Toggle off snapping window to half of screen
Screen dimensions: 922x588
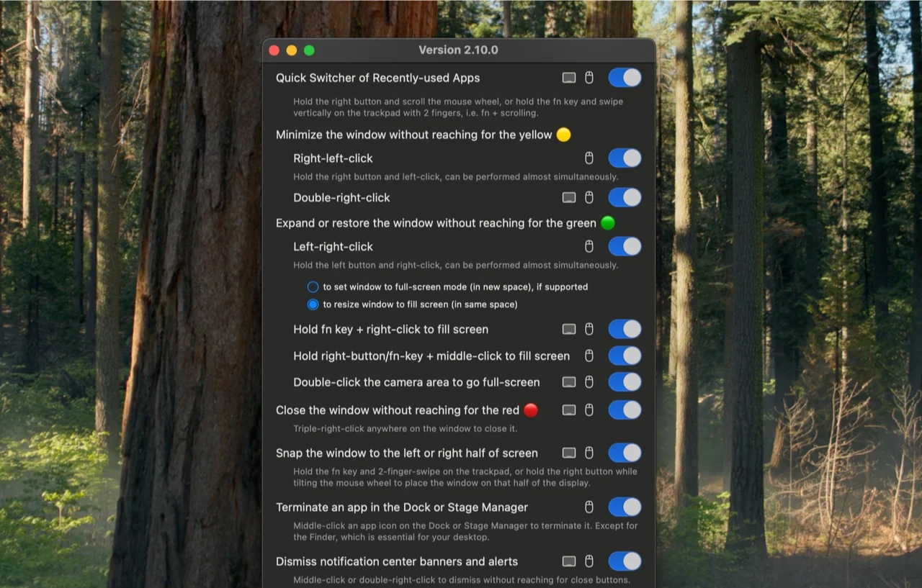click(624, 453)
